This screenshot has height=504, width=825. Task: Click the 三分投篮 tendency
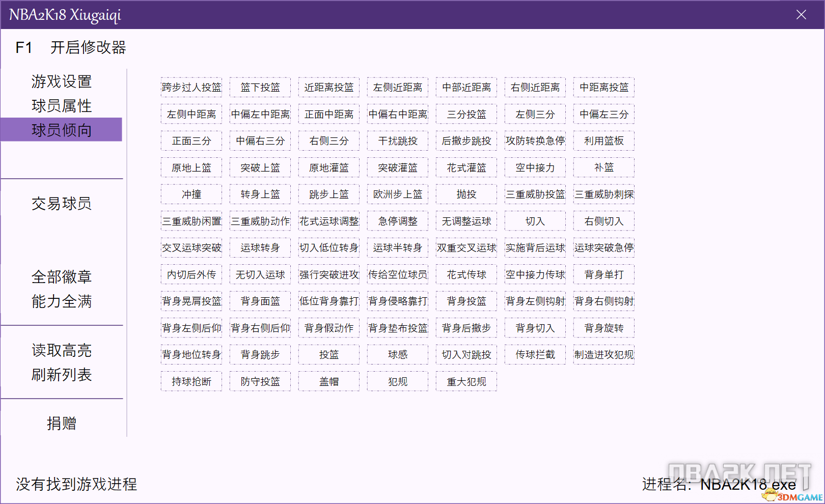click(x=466, y=114)
